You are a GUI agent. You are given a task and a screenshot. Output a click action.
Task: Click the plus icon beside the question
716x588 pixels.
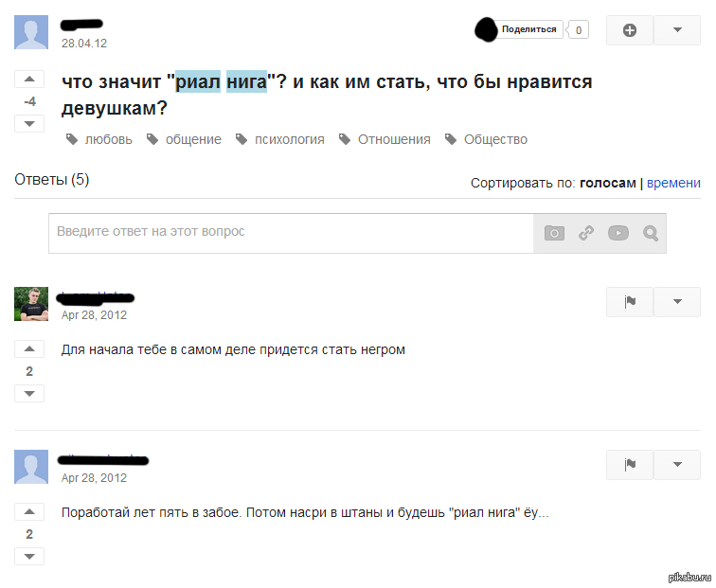tap(630, 30)
